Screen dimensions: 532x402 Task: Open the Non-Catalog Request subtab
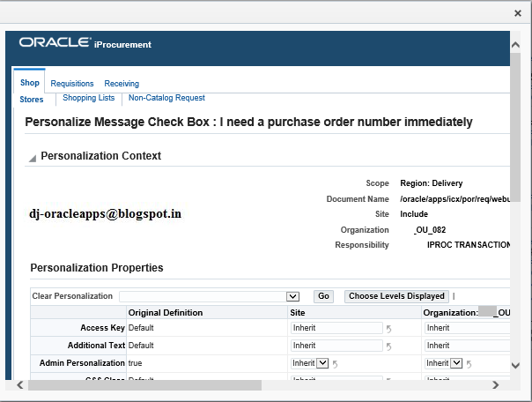pyautogui.click(x=166, y=98)
